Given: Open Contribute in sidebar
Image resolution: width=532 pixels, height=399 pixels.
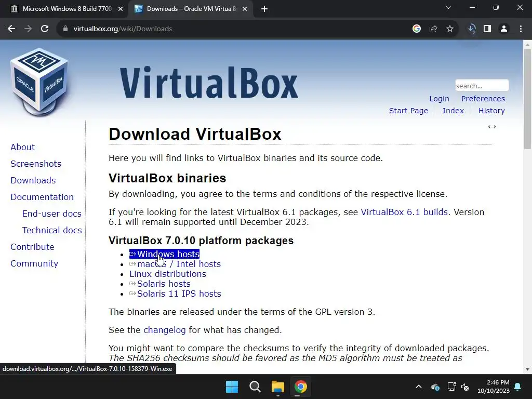Looking at the screenshot, I should click(32, 247).
